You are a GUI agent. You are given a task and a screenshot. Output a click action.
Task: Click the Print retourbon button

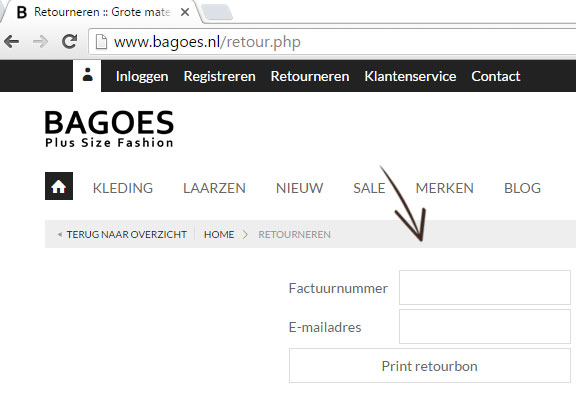(x=429, y=366)
